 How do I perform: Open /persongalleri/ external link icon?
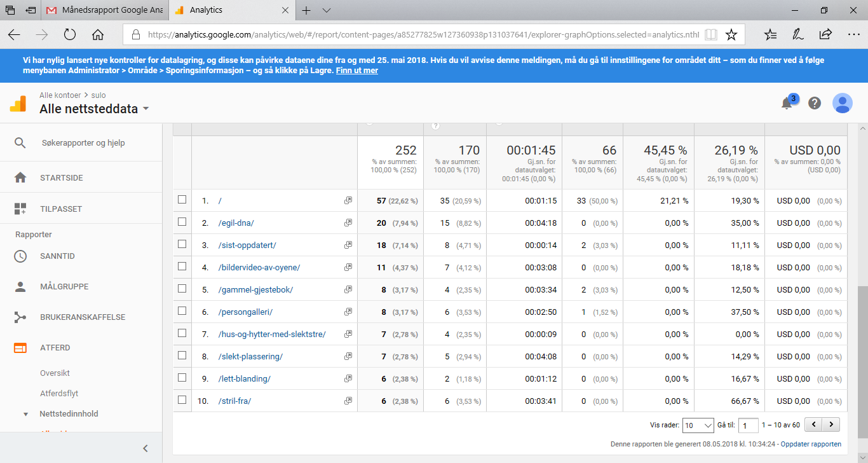(348, 312)
